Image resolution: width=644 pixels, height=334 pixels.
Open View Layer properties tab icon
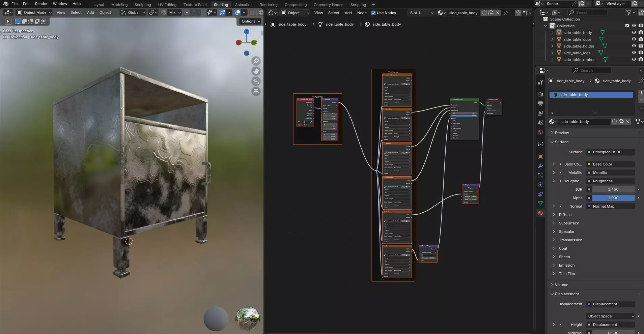tap(540, 113)
